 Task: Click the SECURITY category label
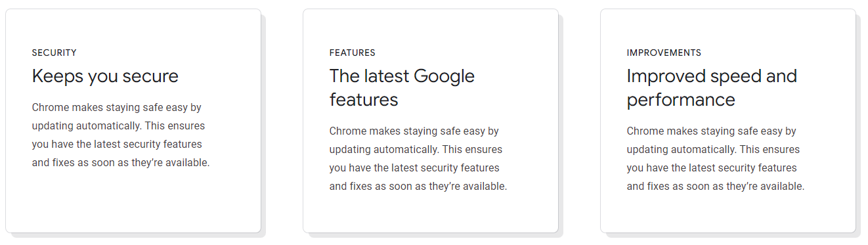(54, 53)
